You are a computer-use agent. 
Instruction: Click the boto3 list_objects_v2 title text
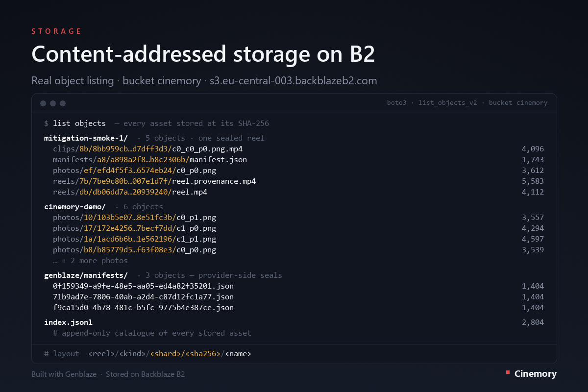tap(467, 103)
